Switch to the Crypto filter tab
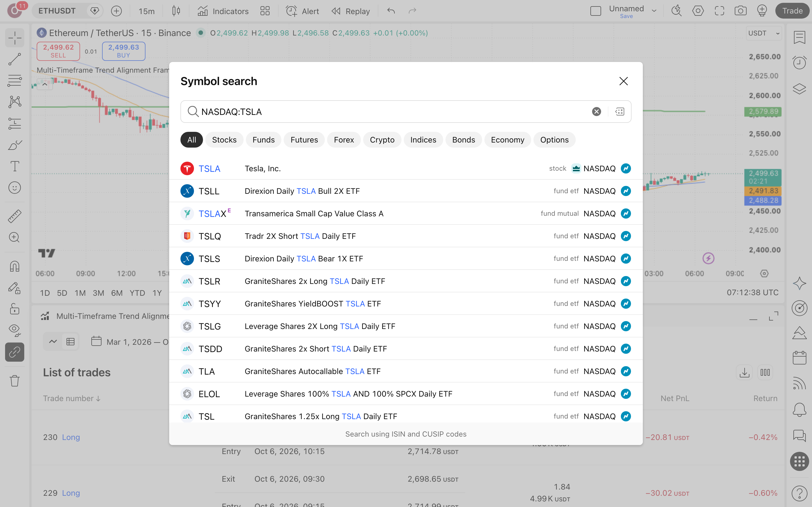812x507 pixels. [x=382, y=140]
